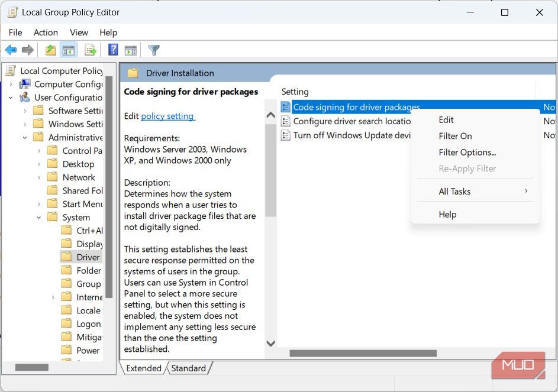
Task: Expand the Control Panel folder node
Action: (39, 151)
